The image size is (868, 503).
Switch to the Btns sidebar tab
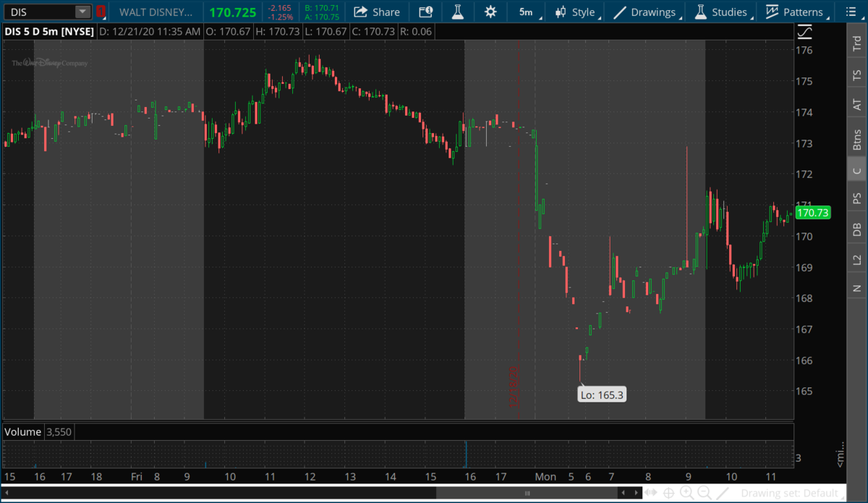(857, 138)
